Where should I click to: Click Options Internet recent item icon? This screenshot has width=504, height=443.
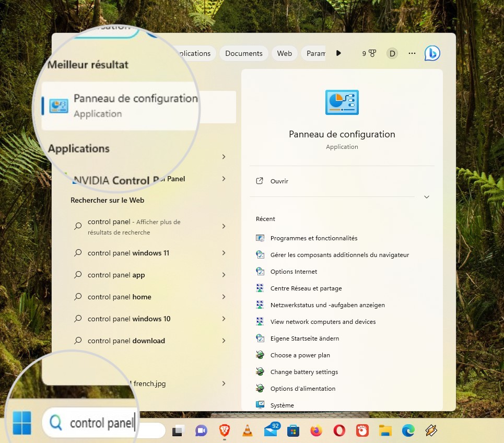click(x=260, y=272)
